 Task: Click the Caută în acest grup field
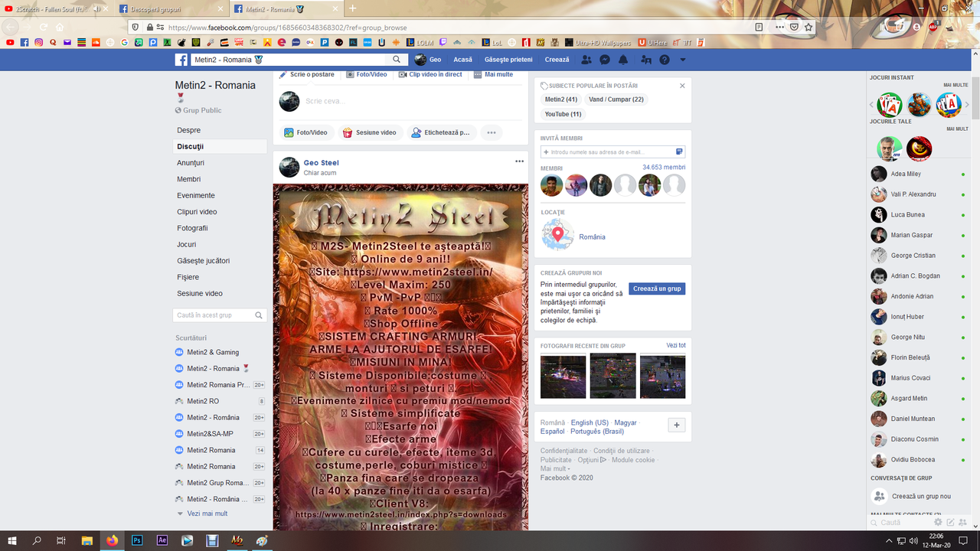tap(220, 315)
